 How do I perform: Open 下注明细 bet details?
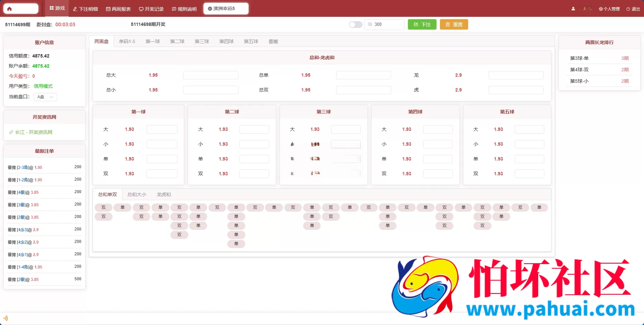point(86,9)
